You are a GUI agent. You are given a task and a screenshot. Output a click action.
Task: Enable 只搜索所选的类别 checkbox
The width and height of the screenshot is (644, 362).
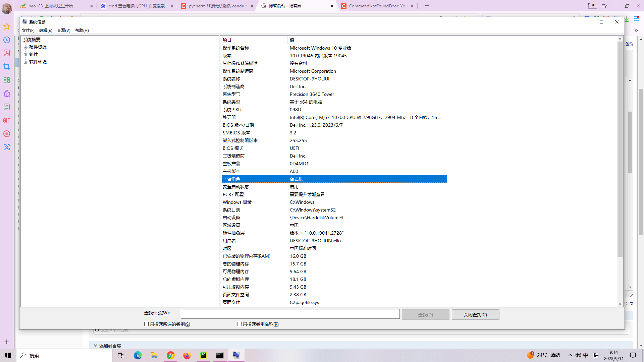coord(146,324)
